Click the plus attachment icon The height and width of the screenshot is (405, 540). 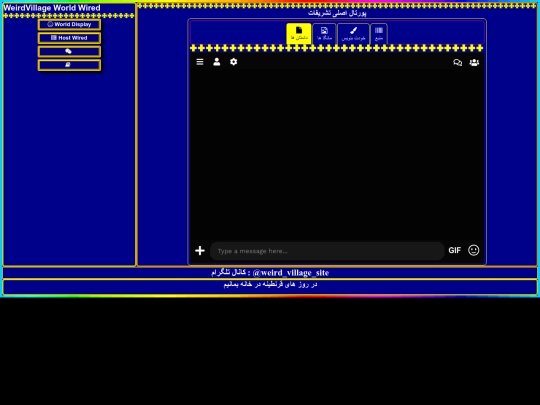tap(200, 251)
